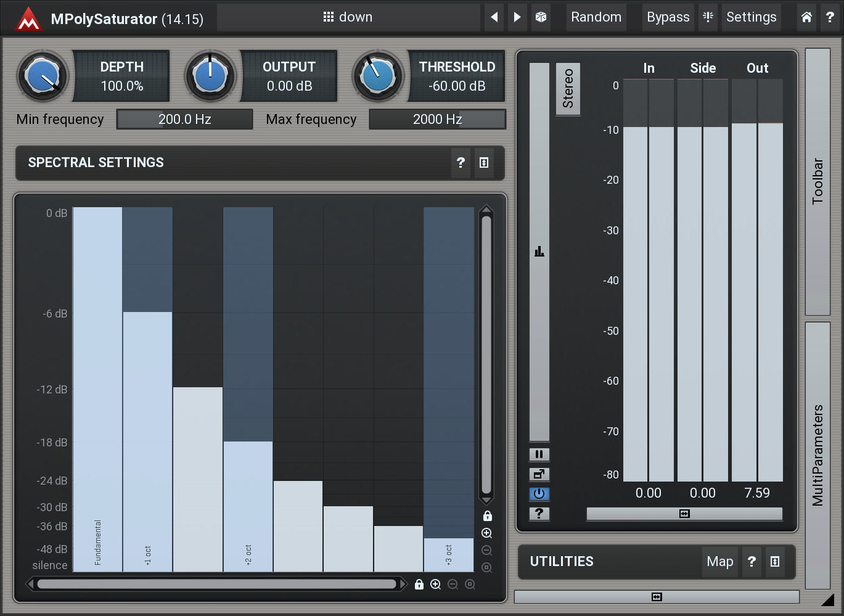This screenshot has width=844, height=616.
Task: Open the preset selector showing 'down'
Action: click(348, 17)
